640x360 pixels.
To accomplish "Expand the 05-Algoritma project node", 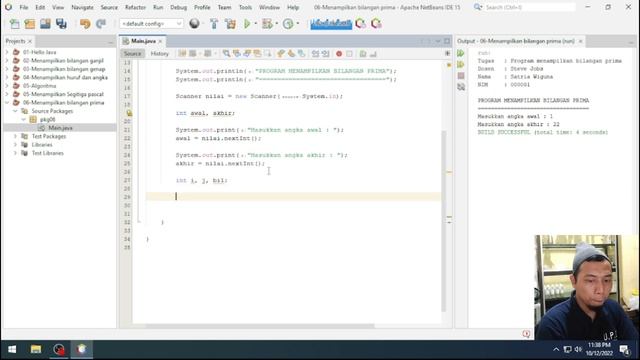I will tap(7, 86).
